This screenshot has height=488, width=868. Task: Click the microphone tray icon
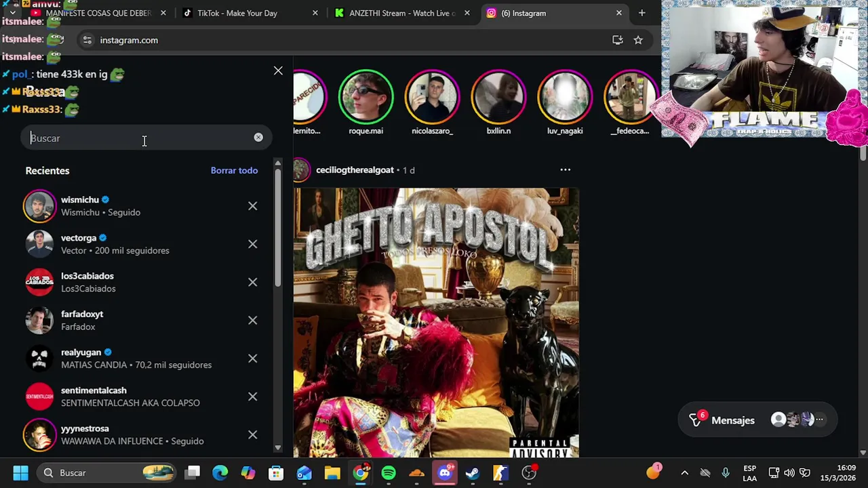click(x=726, y=473)
